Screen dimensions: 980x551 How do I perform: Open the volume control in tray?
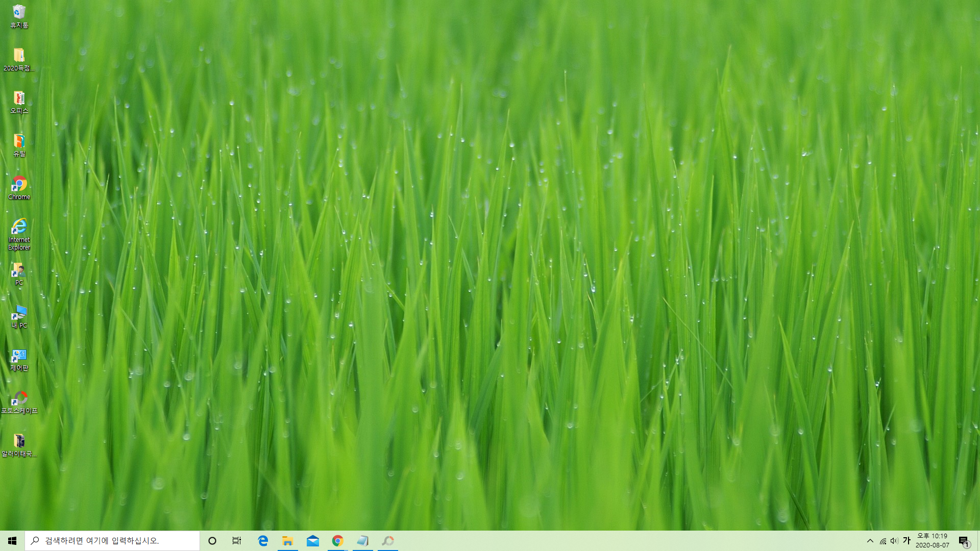coord(894,541)
